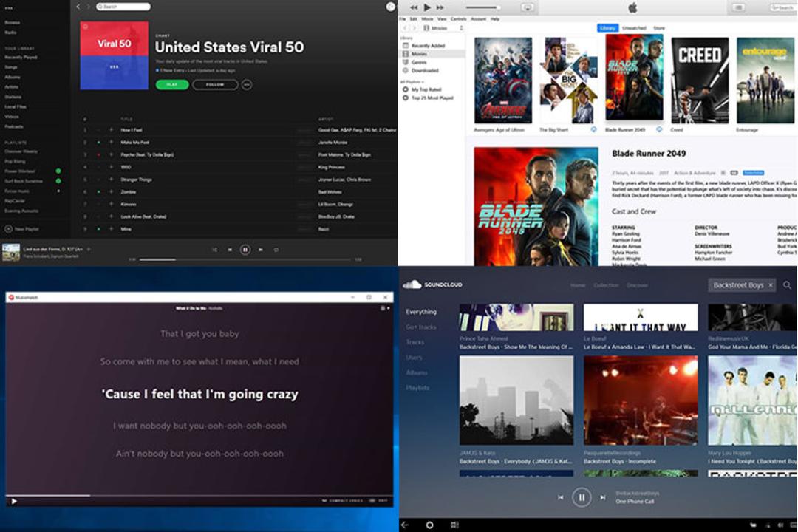Clear the Backstreet Boys search with the x
Image resolution: width=798 pixels, height=532 pixels.
771,285
